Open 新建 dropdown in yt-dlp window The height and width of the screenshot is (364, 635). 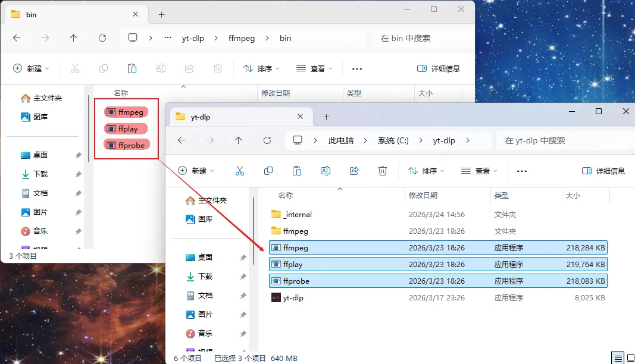tap(196, 171)
